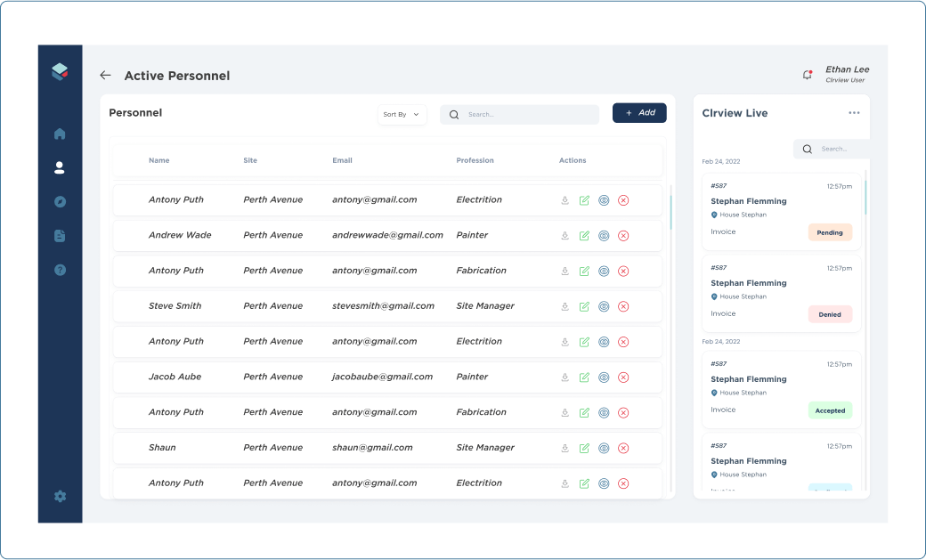This screenshot has width=926, height=560.
Task: Click the Pending status badge
Action: (x=830, y=232)
